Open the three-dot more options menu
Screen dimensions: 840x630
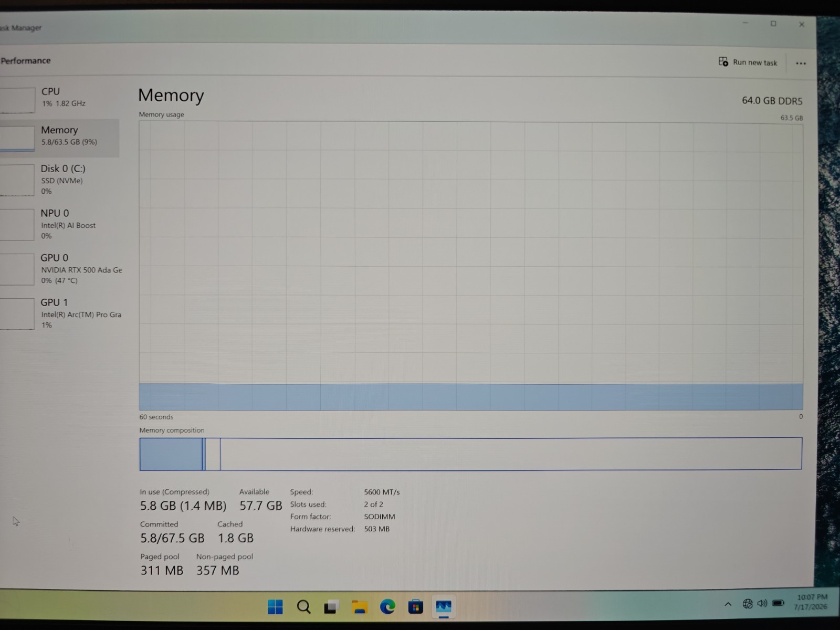click(801, 64)
